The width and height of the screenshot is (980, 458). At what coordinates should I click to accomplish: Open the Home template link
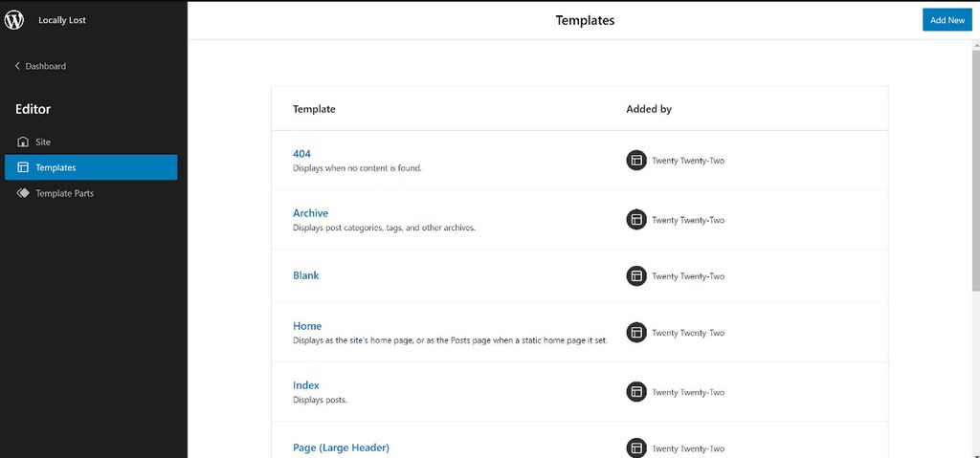pyautogui.click(x=307, y=326)
